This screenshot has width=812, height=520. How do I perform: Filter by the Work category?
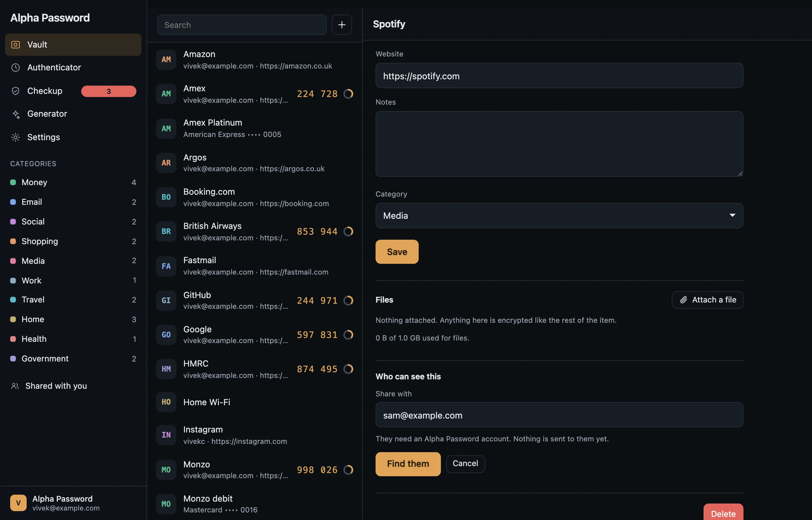pyautogui.click(x=73, y=280)
